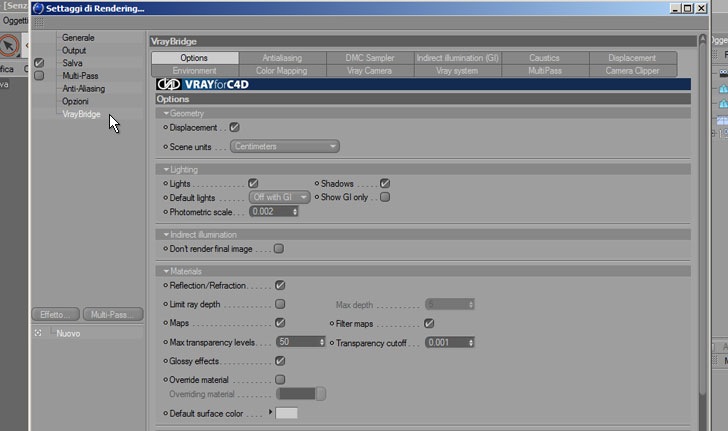Screen dimensions: 728x431
Task: Select Generale in settings list
Action: 78,38
